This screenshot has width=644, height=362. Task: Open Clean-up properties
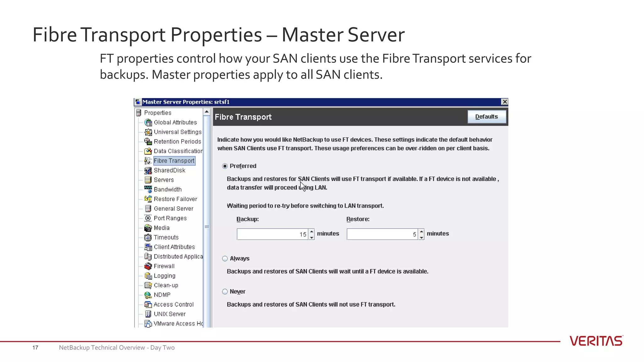pos(166,285)
